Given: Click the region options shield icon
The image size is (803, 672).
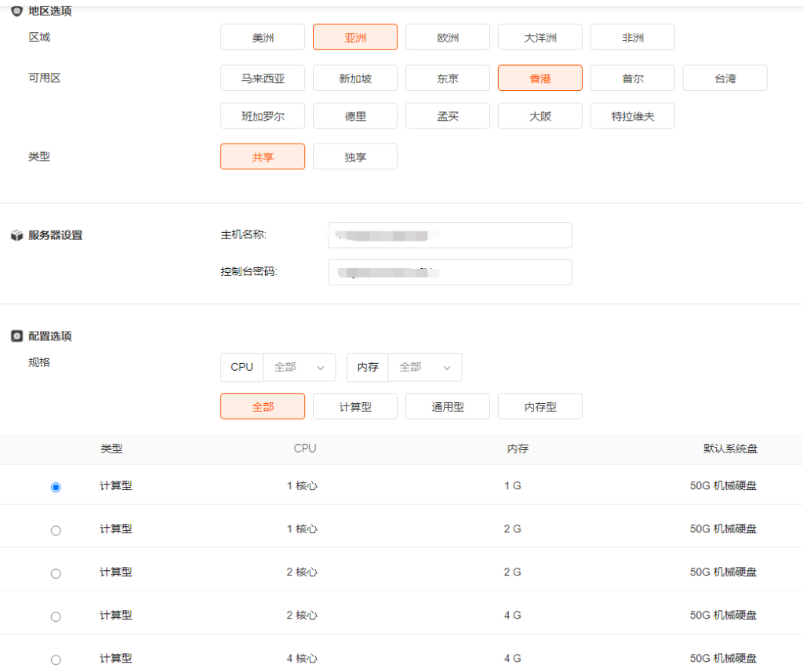Looking at the screenshot, I should coord(16,11).
